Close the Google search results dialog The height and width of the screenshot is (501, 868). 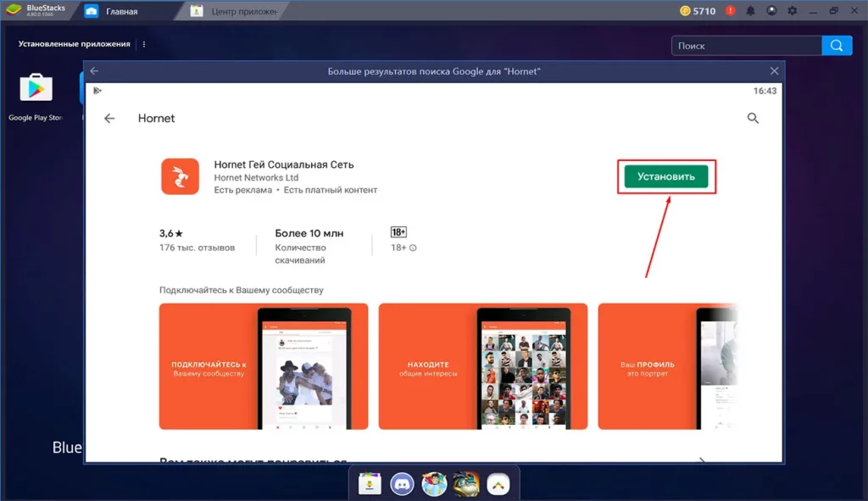click(774, 71)
